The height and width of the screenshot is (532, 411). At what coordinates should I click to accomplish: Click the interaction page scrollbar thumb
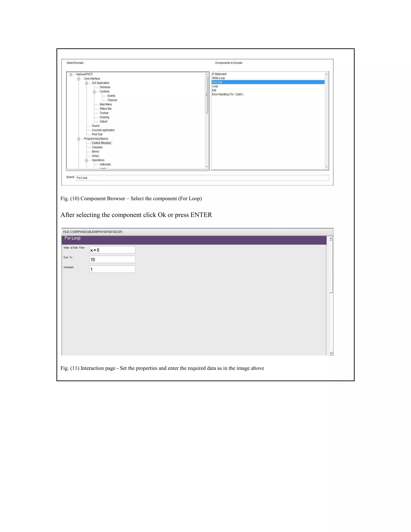[x=331, y=266]
